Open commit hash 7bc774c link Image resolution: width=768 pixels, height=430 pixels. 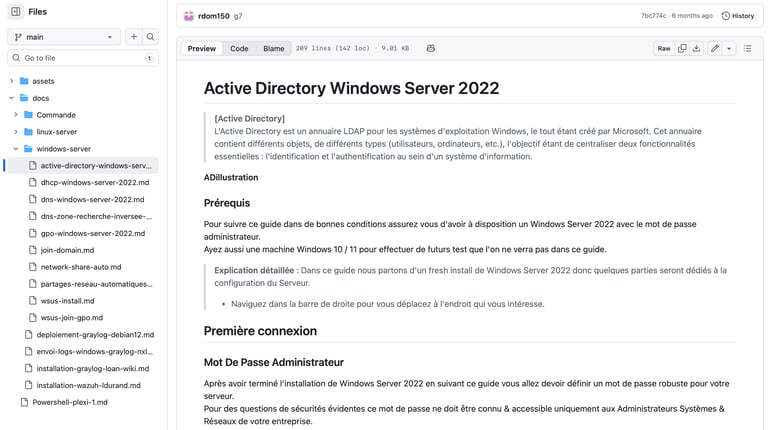[x=653, y=16]
